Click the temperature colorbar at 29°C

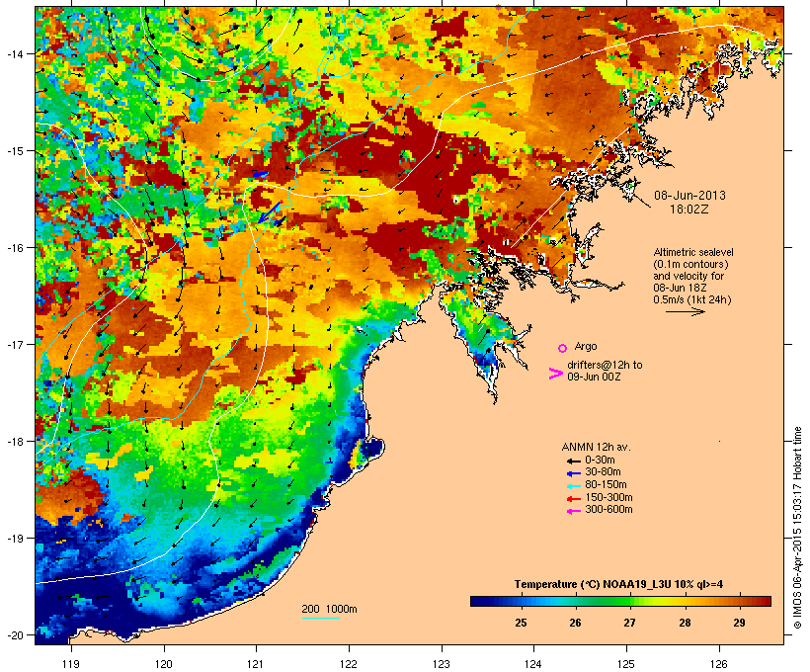739,601
